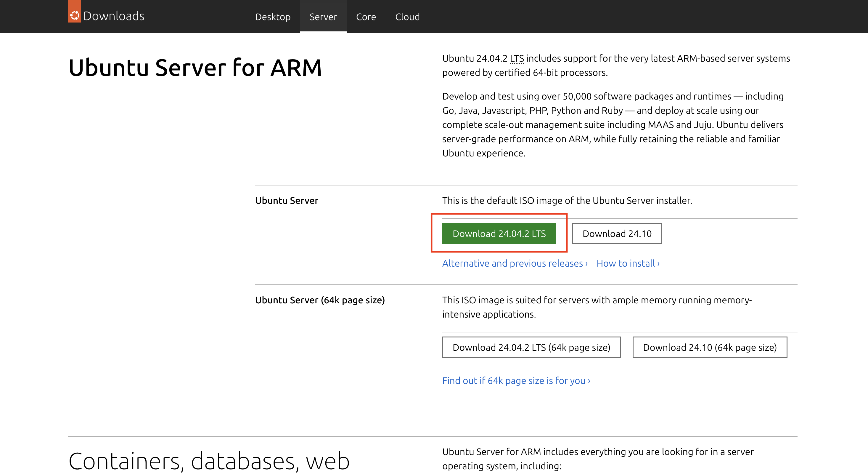Click the Ubuntu Server for ARM heading
This screenshot has height=474, width=868.
(195, 68)
